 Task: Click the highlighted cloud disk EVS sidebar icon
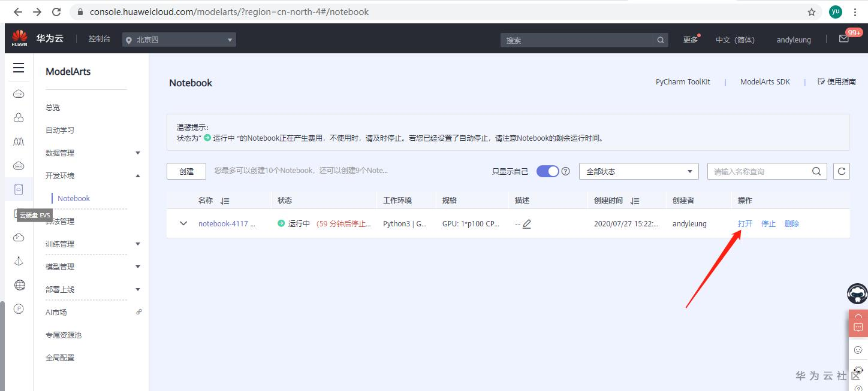(19, 190)
